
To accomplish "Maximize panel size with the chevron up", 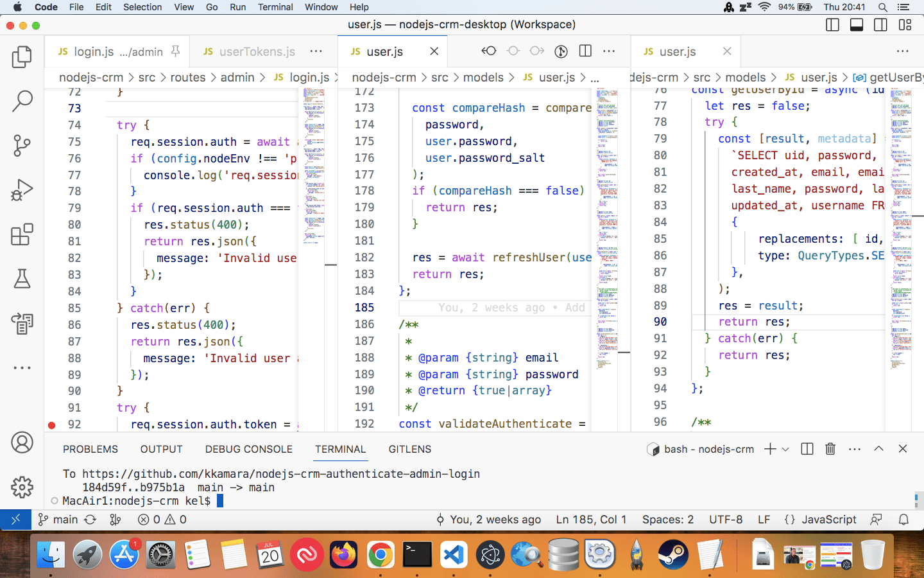I will [878, 449].
